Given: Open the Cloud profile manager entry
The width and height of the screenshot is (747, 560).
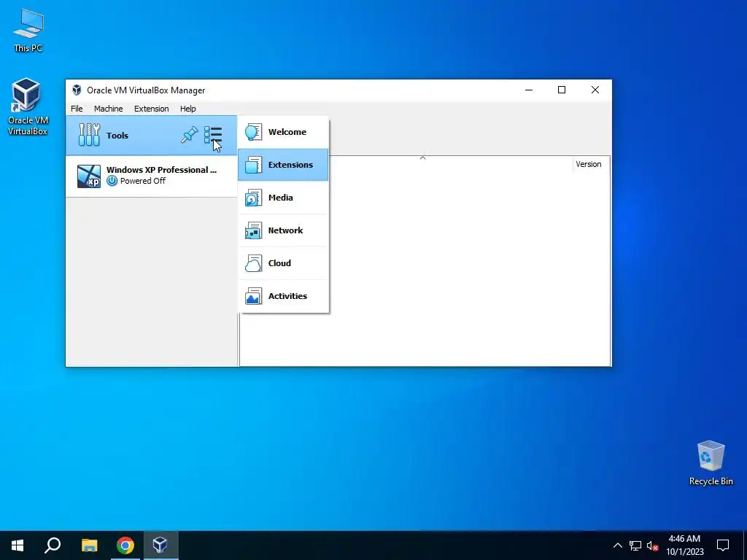Looking at the screenshot, I should pyautogui.click(x=283, y=263).
